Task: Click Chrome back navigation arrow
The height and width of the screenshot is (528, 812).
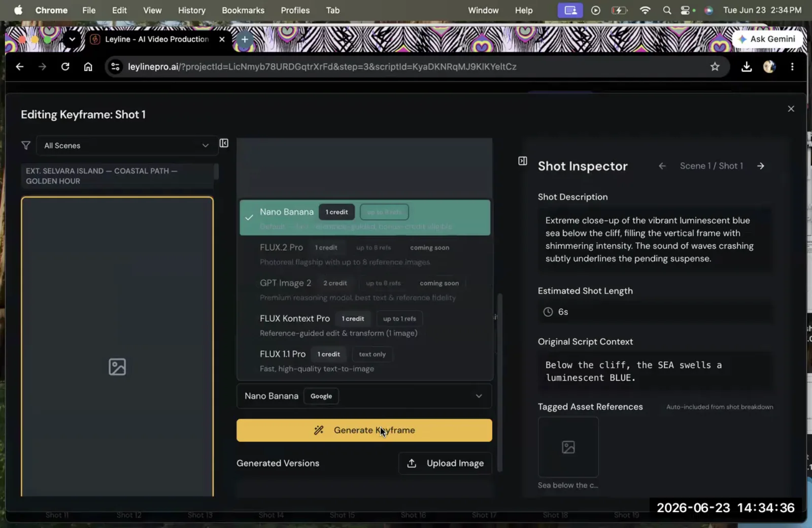Action: tap(20, 67)
